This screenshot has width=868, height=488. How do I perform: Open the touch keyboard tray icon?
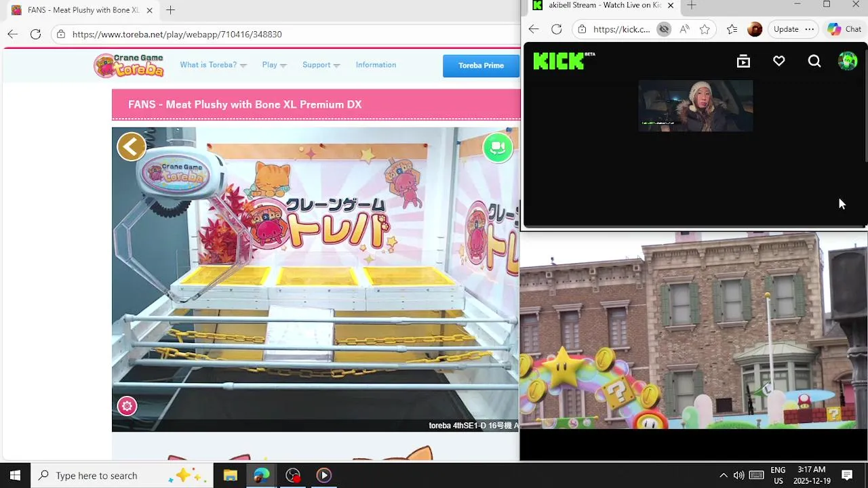pyautogui.click(x=757, y=475)
